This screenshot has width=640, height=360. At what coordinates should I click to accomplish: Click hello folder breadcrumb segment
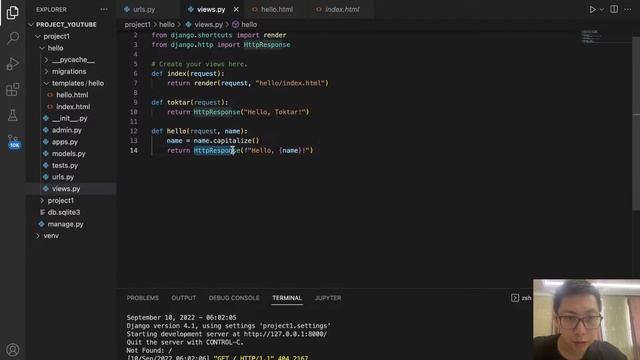click(x=167, y=24)
